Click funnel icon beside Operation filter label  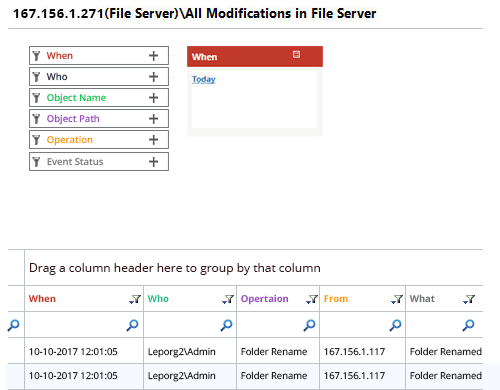(x=36, y=140)
